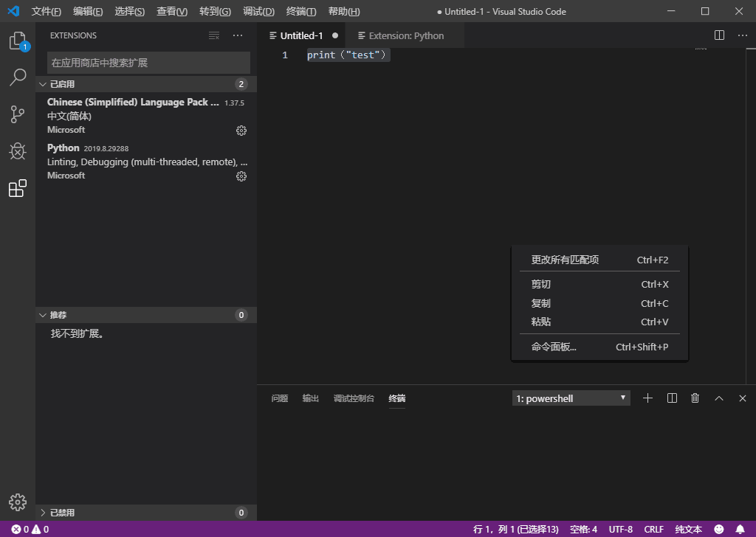This screenshot has width=756, height=537.
Task: Open the Explorer view in activity bar
Action: tap(18, 41)
